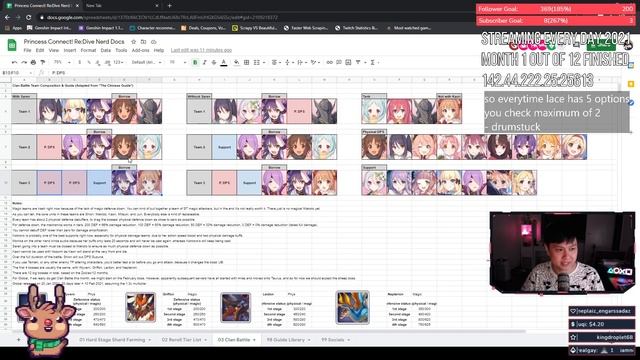Open the text color picker

coord(224,62)
